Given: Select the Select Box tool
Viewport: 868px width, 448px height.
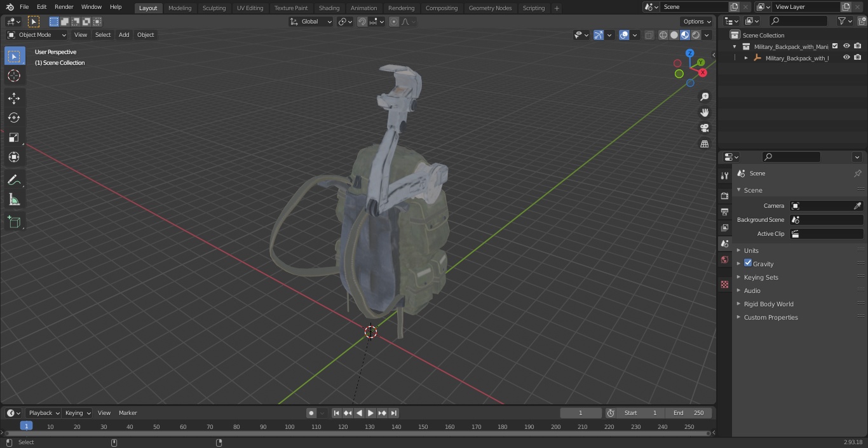Looking at the screenshot, I should tap(14, 56).
